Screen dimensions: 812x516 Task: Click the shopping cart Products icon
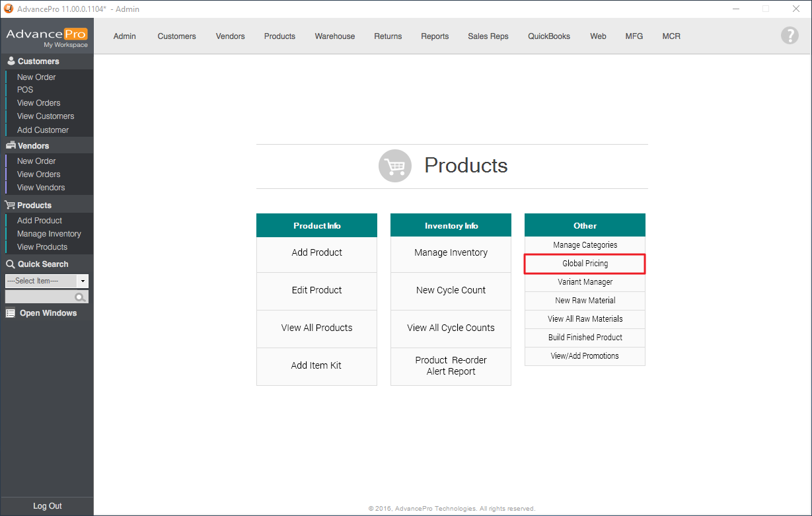[x=394, y=166]
